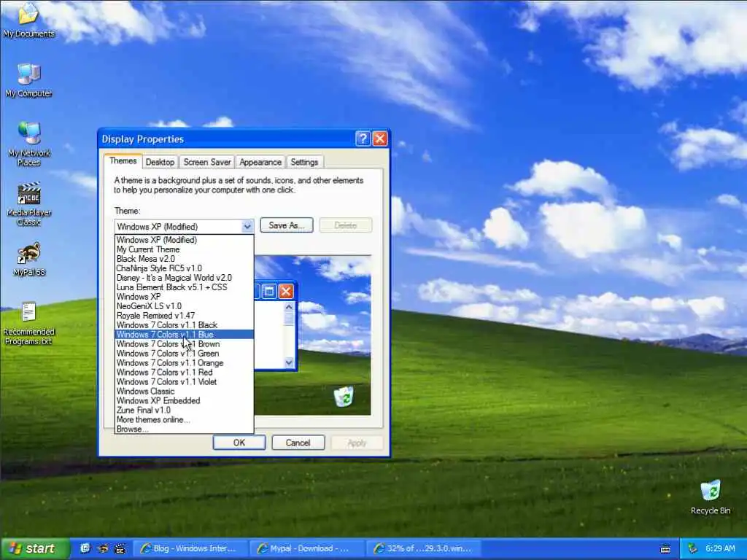Image resolution: width=747 pixels, height=560 pixels.
Task: Choose Windows 7 Colors v1.1 Orange
Action: click(185, 363)
